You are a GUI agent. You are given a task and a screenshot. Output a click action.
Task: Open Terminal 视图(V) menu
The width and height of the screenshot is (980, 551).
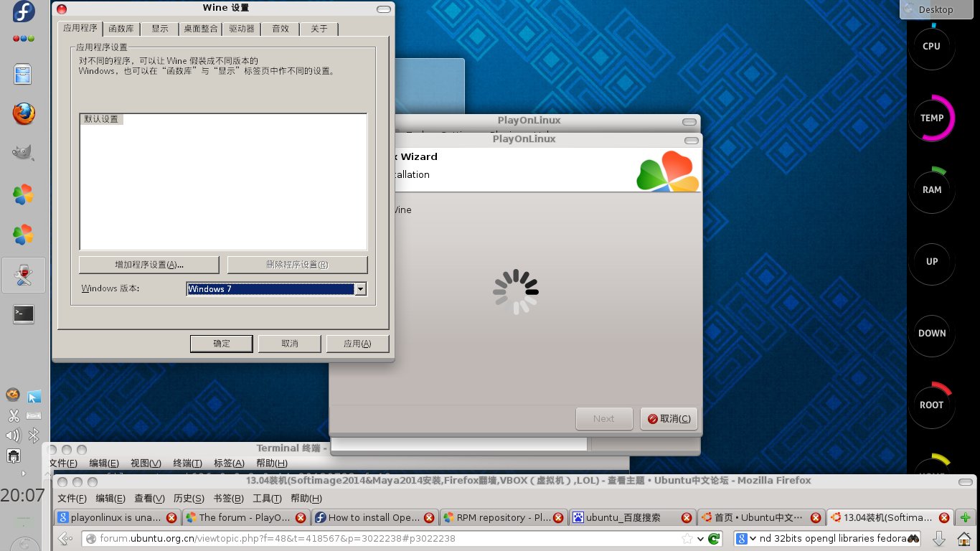[x=146, y=463]
